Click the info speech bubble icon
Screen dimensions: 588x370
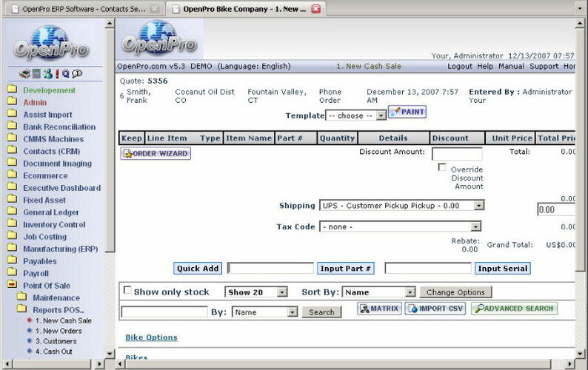(77, 73)
